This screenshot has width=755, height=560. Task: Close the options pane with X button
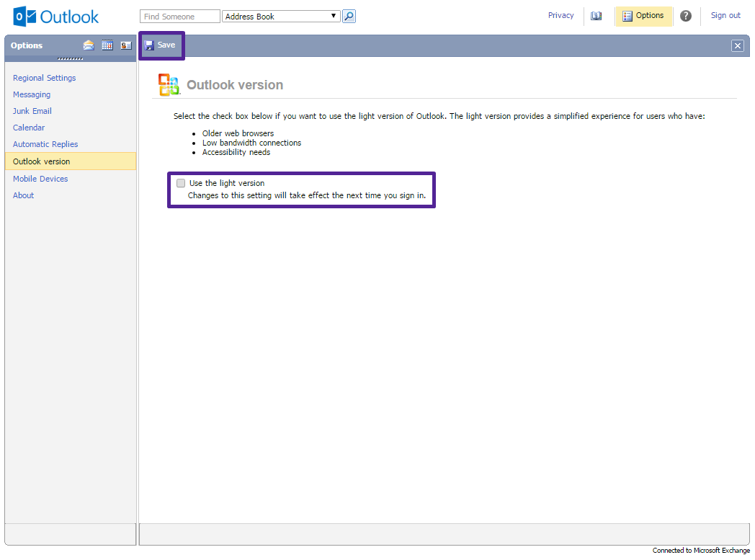coord(737,45)
